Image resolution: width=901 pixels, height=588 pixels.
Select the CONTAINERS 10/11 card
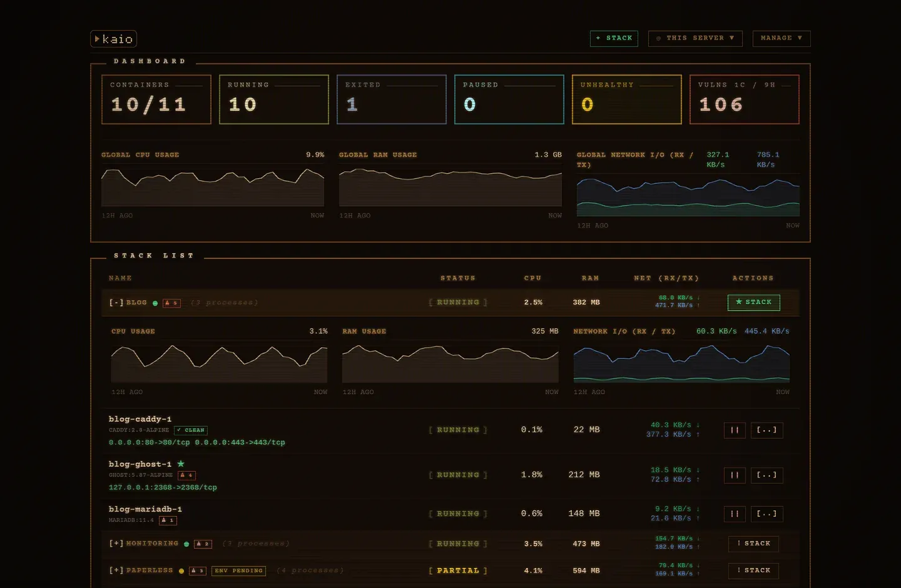tap(156, 99)
